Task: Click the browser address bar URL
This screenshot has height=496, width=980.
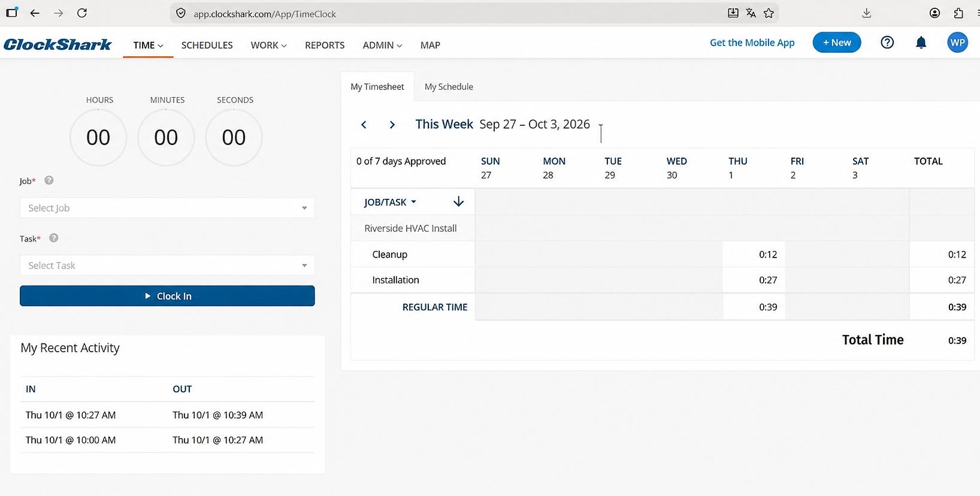Action: pyautogui.click(x=264, y=14)
